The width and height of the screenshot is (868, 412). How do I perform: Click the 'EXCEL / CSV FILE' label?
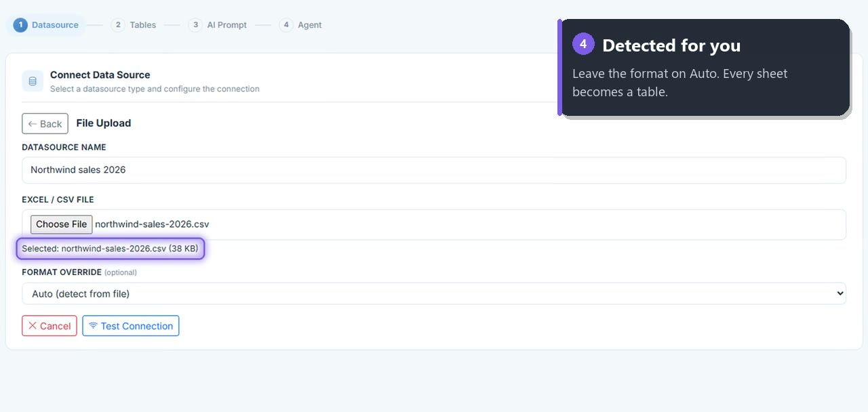(x=58, y=200)
